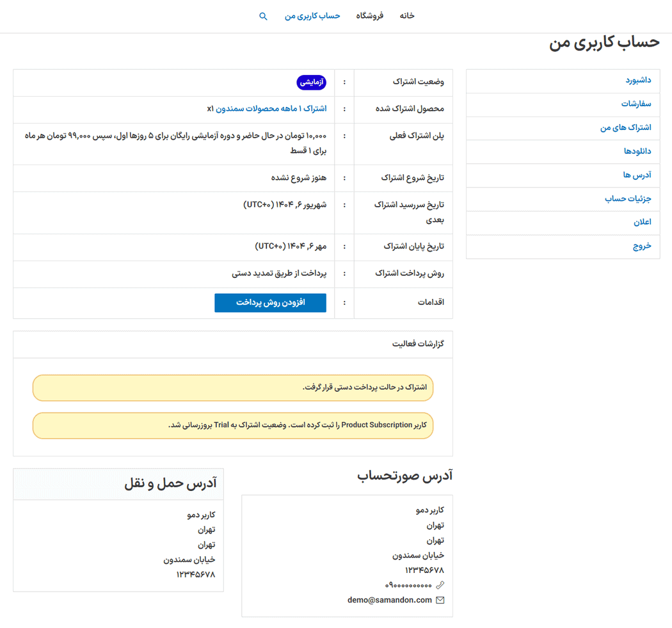Viewport: 672px width, 628px height.
Task: Open the search magnifier icon in top navigation
Action: [263, 16]
